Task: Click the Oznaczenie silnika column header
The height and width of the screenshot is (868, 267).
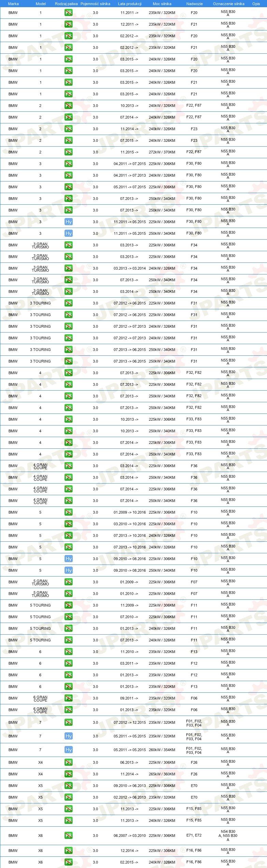Action: click(x=228, y=4)
